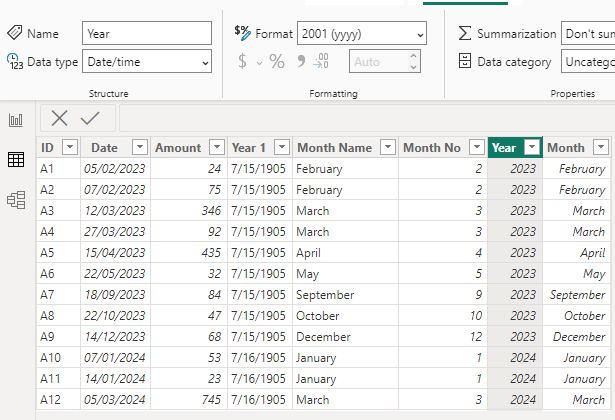Viewport: 615px width, 420px height.
Task: Cancel formula with the X icon
Action: coord(59,118)
